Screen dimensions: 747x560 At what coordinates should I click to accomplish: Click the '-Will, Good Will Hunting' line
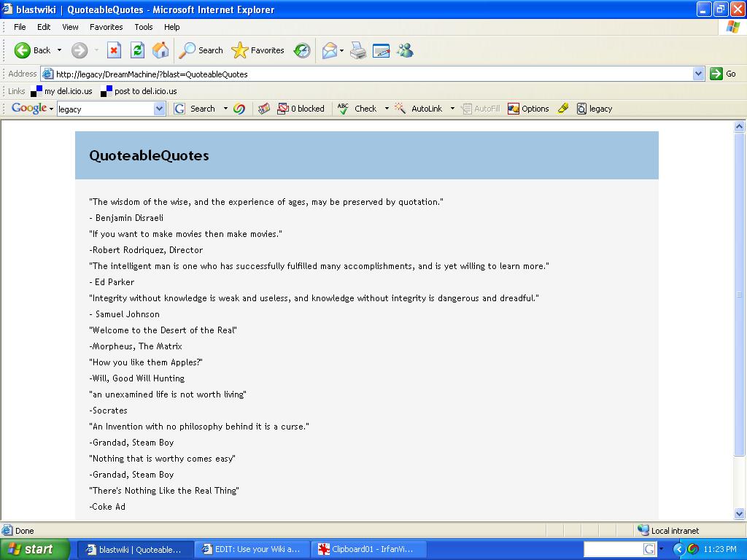tap(136, 378)
